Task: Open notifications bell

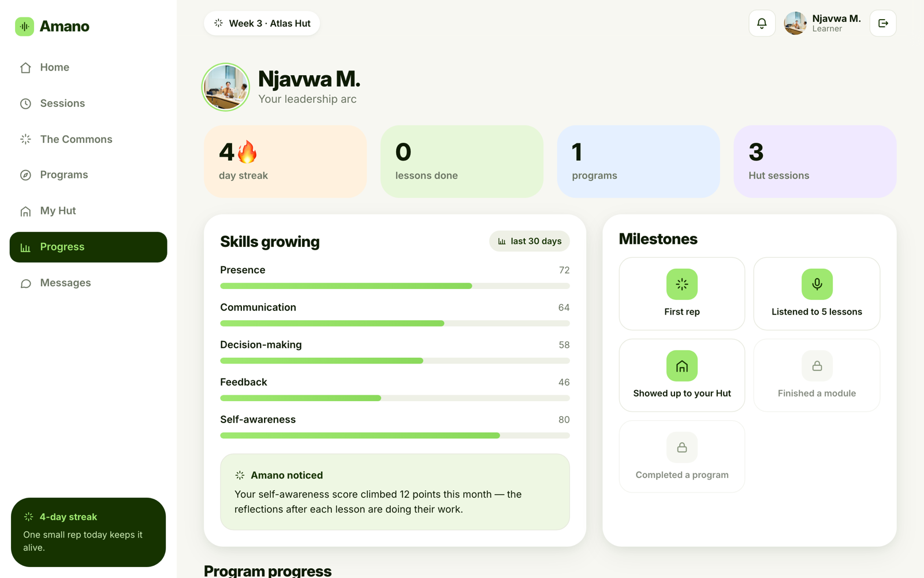Action: [762, 23]
